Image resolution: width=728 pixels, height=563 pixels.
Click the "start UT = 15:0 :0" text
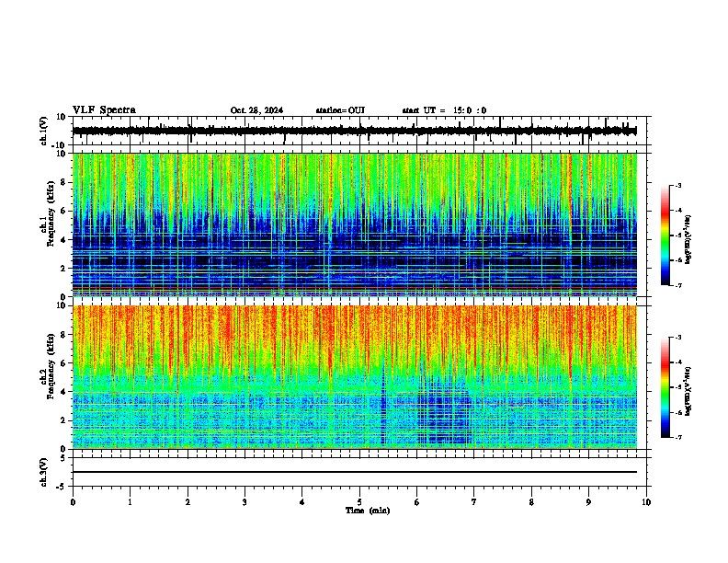pyautogui.click(x=444, y=110)
